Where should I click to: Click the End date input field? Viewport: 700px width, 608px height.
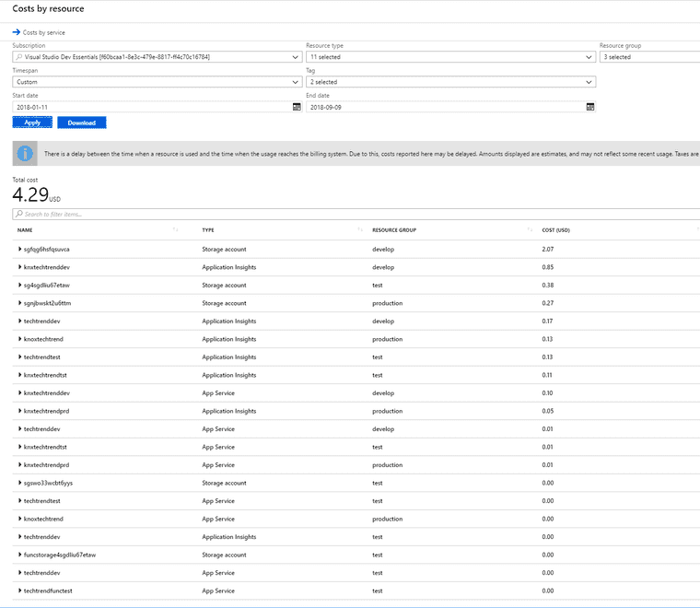click(x=451, y=107)
